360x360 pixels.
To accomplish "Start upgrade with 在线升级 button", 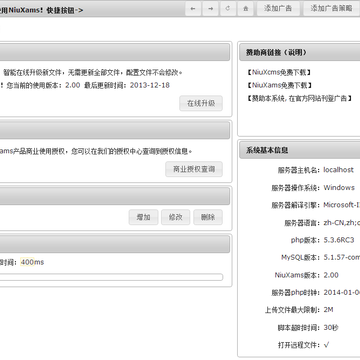I will pos(201,103).
